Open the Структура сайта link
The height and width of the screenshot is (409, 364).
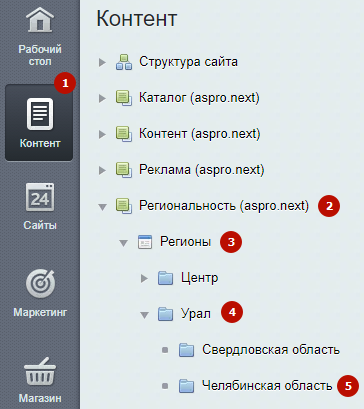[188, 62]
